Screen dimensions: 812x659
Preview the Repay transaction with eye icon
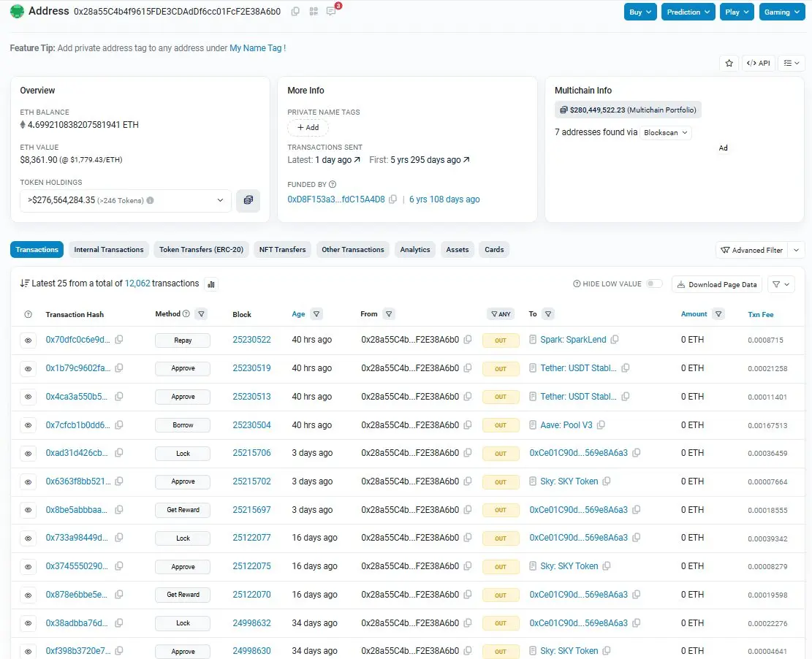pos(28,340)
